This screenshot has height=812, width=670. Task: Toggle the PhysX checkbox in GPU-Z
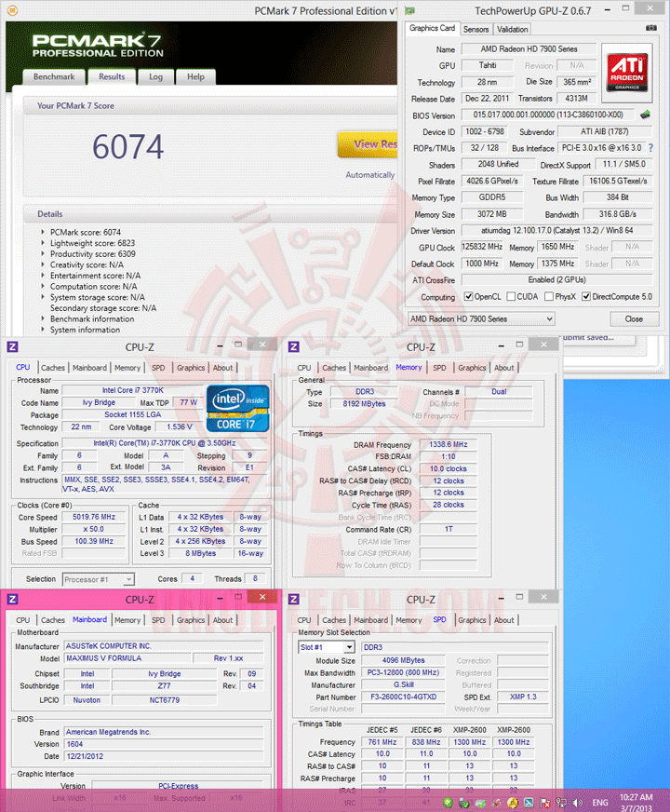coord(549,297)
